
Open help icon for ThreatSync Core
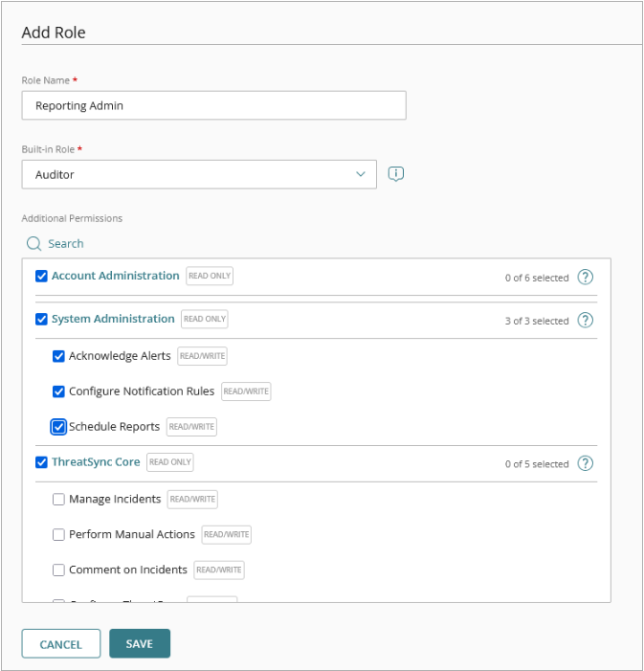pos(586,463)
